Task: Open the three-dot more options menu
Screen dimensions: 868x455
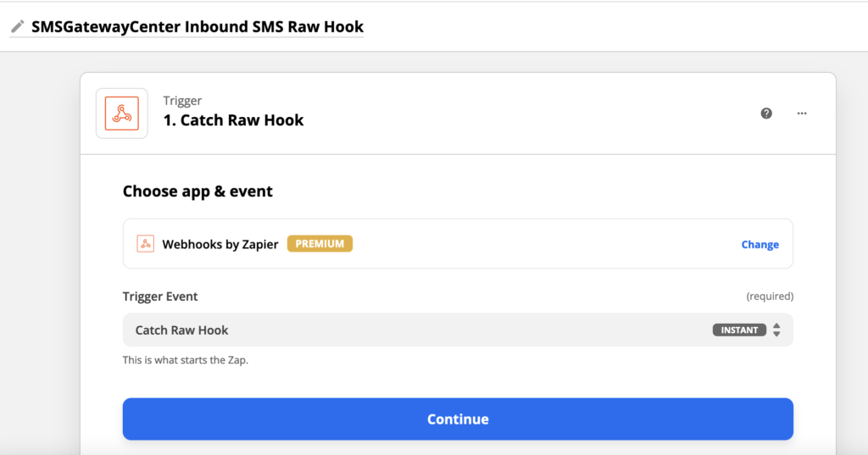Action: point(802,114)
